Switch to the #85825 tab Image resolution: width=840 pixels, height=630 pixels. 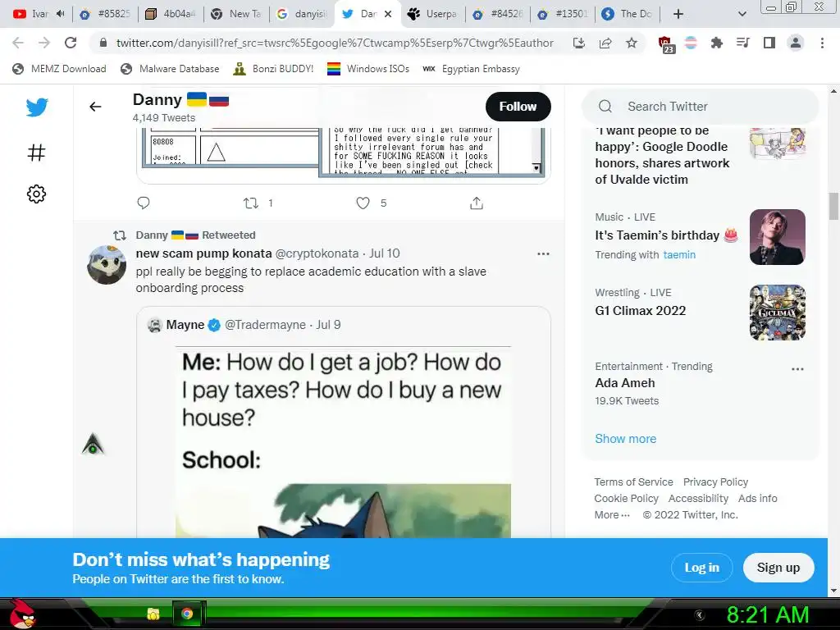coord(106,14)
